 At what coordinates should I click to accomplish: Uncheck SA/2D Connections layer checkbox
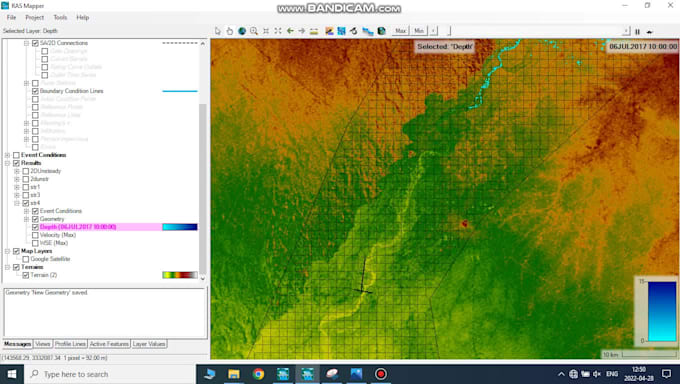pos(36,43)
